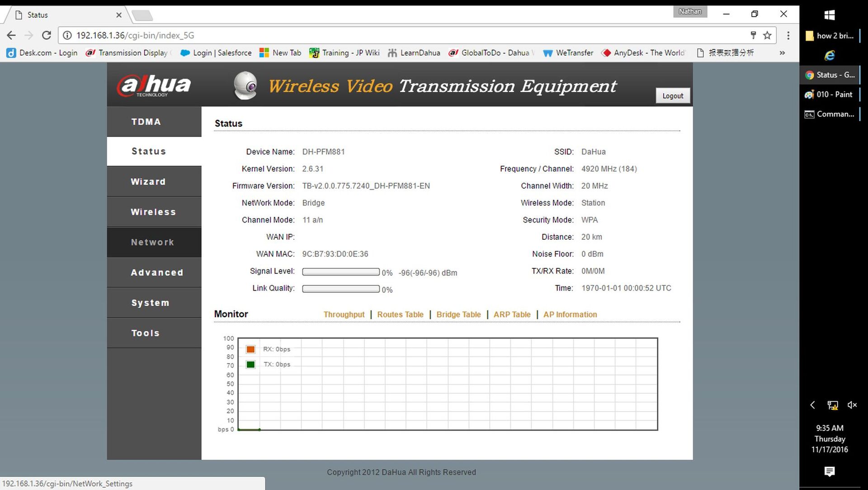Screen dimensions: 868x490
Task: Bookmark page with star icon
Action: coord(767,35)
